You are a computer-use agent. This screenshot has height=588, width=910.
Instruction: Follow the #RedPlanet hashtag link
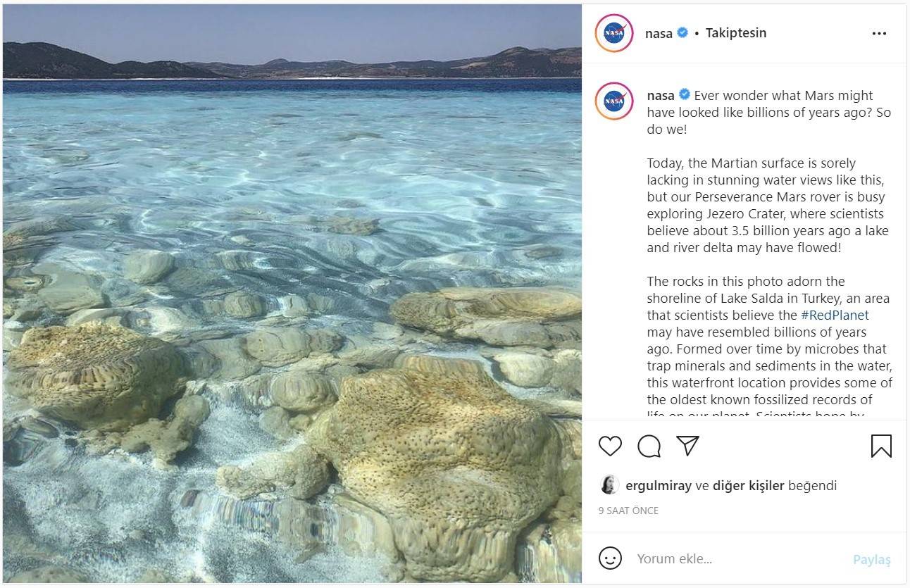coord(835,315)
